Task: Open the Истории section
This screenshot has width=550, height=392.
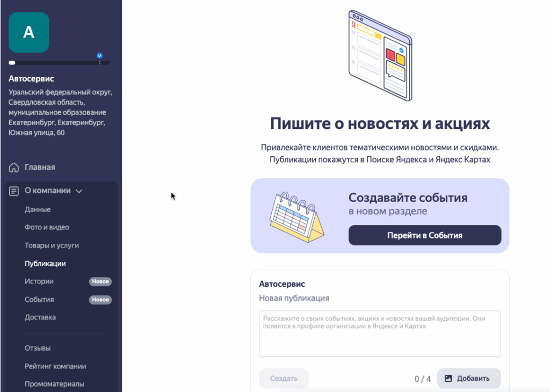Action: (x=39, y=281)
